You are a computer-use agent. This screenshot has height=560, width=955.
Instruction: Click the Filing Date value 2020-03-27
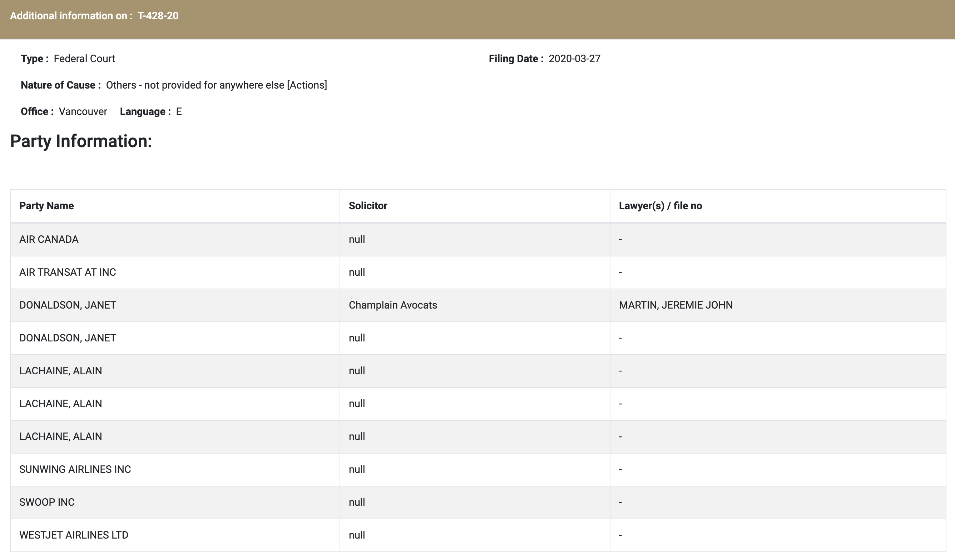coord(574,59)
